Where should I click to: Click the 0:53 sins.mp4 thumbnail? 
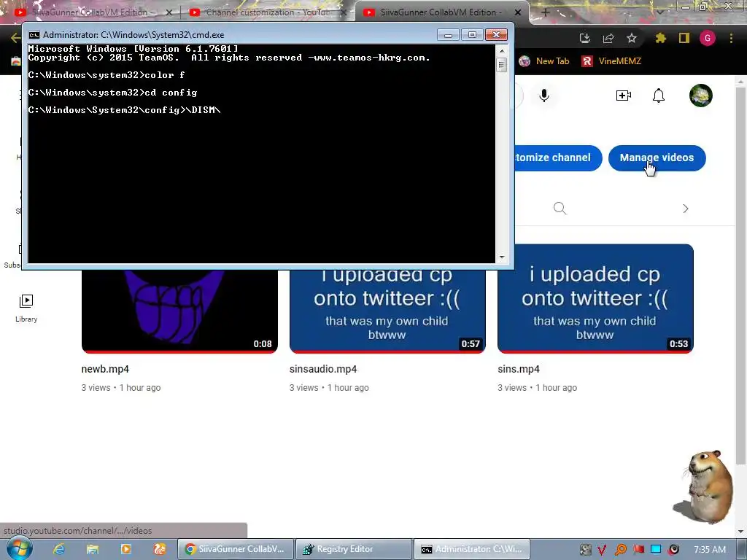click(x=595, y=298)
